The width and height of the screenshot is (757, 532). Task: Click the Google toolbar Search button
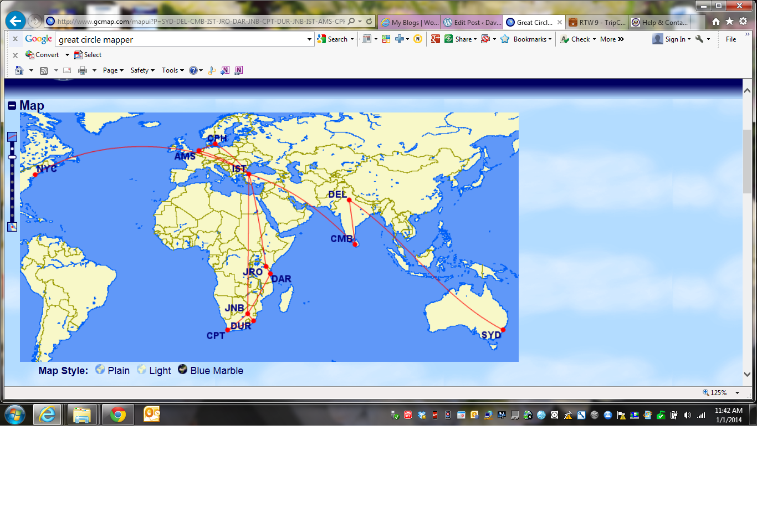[336, 39]
